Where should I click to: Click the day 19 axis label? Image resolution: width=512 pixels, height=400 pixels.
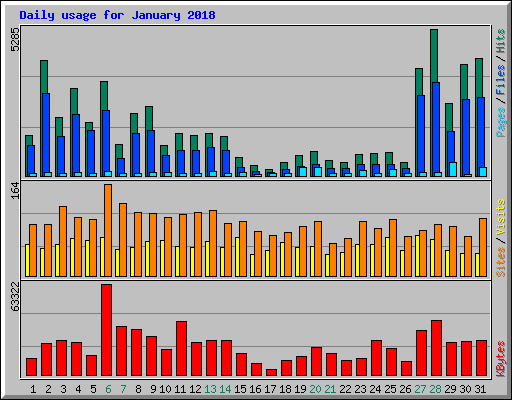pyautogui.click(x=300, y=389)
